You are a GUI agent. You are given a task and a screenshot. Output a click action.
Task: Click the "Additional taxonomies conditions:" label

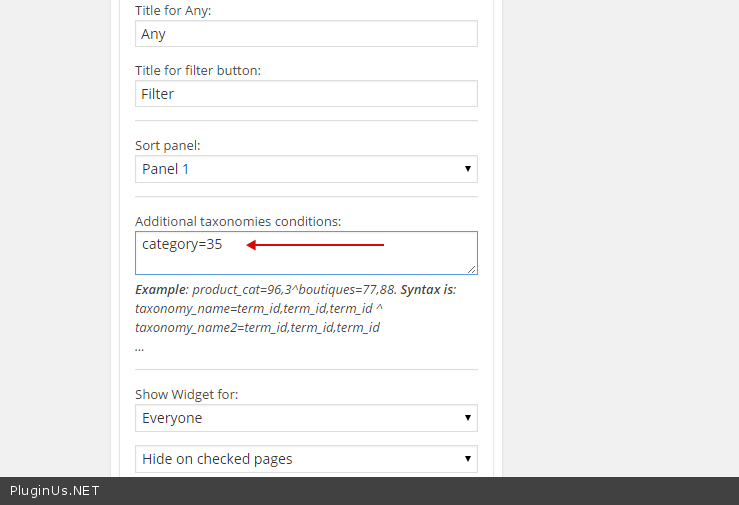point(238,221)
